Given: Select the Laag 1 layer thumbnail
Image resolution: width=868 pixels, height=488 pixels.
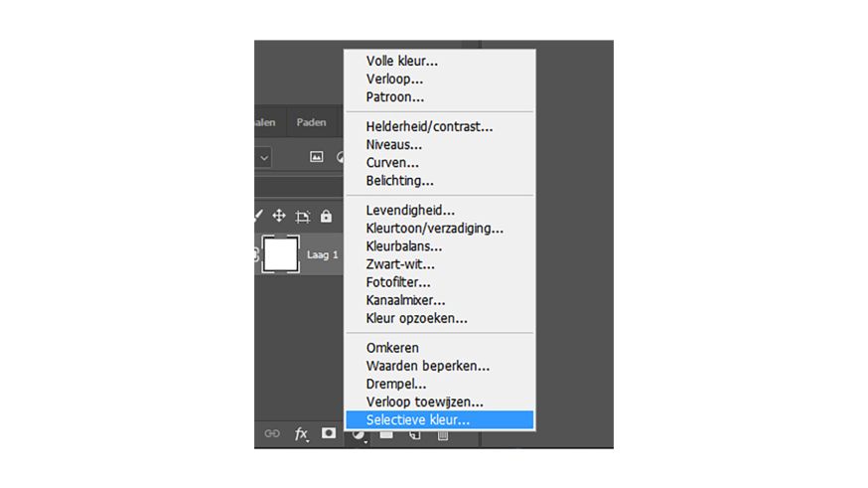Looking at the screenshot, I should point(281,254).
